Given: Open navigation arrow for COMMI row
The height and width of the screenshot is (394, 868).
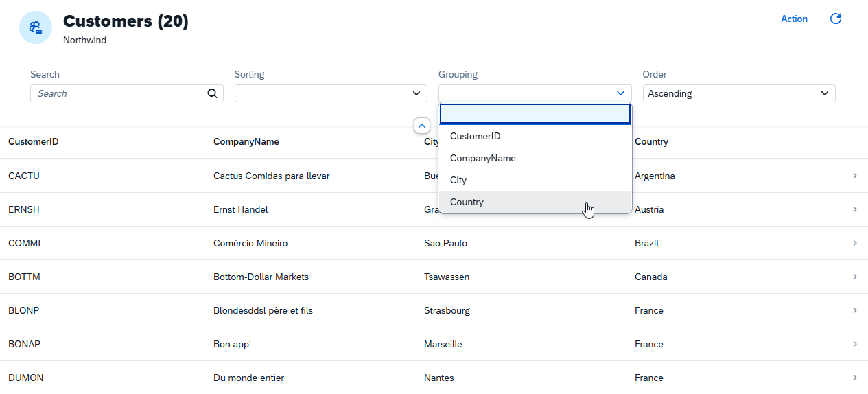Looking at the screenshot, I should pyautogui.click(x=855, y=243).
